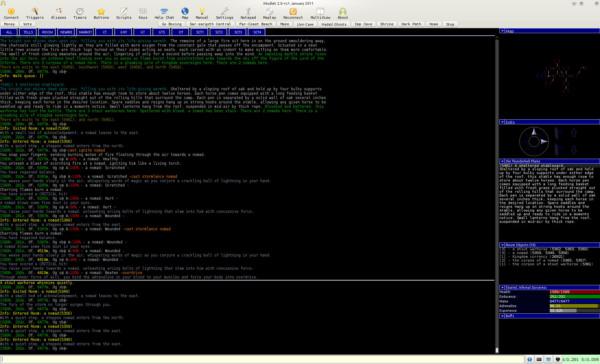The image size is (600, 364).
Task: Click the green Endurance bar
Action: point(574,297)
